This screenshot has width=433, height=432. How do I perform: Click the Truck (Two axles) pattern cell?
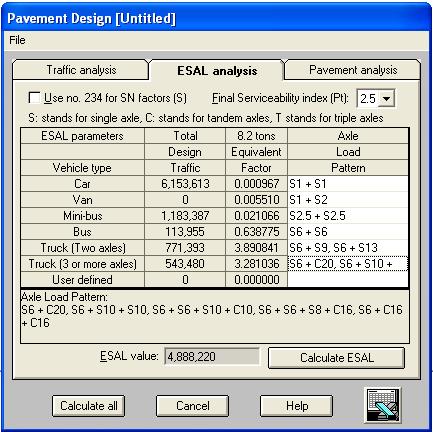click(x=348, y=248)
